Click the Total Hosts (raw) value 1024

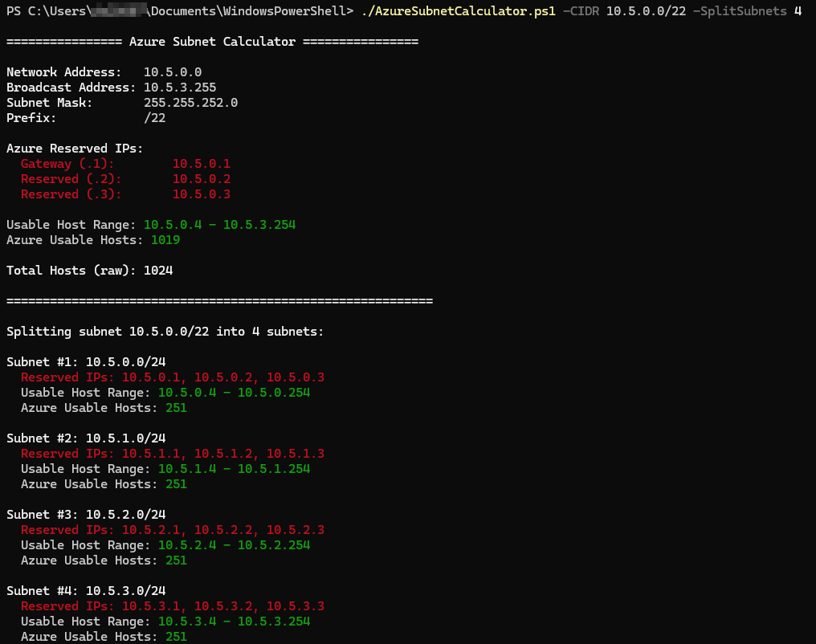(158, 271)
